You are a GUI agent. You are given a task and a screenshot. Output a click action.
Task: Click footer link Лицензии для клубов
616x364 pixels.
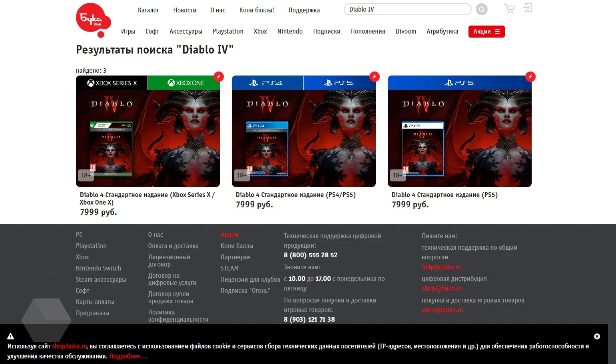point(250,280)
